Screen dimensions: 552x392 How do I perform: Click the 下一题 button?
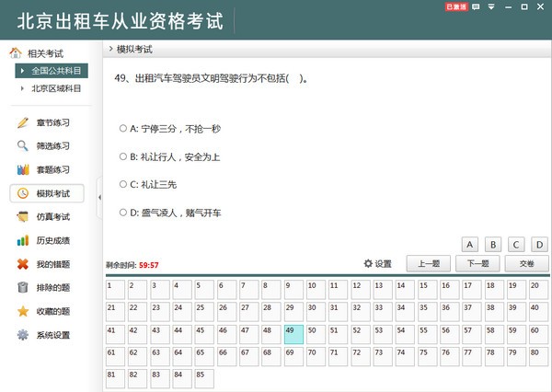pos(477,263)
